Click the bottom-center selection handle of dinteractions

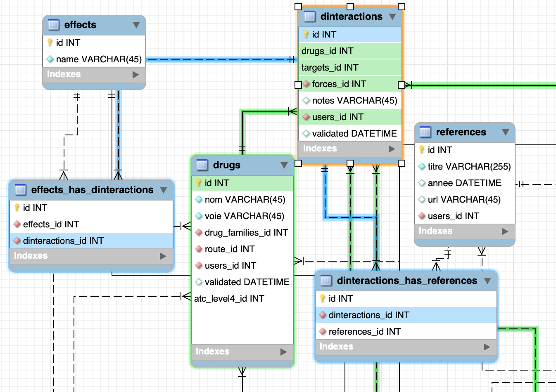(350, 163)
